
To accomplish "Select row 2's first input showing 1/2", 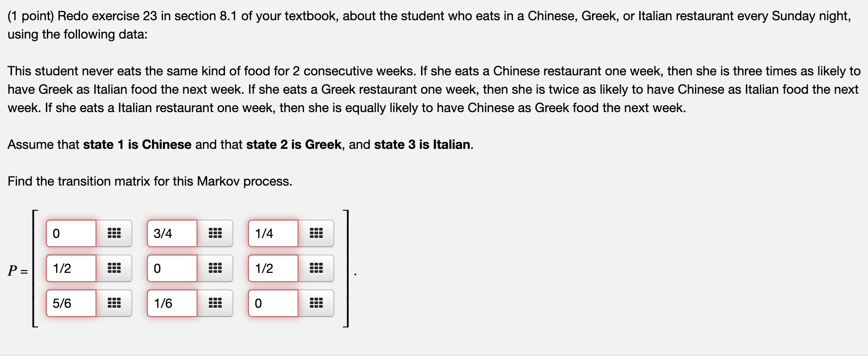I will [70, 268].
